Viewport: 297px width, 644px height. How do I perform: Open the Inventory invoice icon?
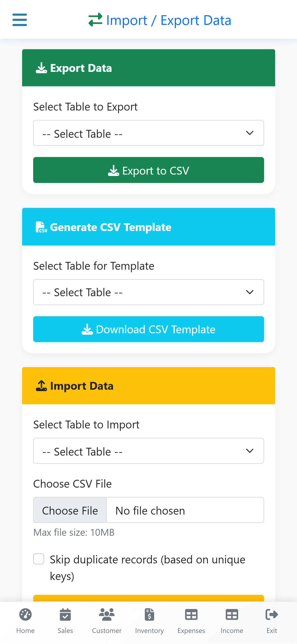click(149, 615)
